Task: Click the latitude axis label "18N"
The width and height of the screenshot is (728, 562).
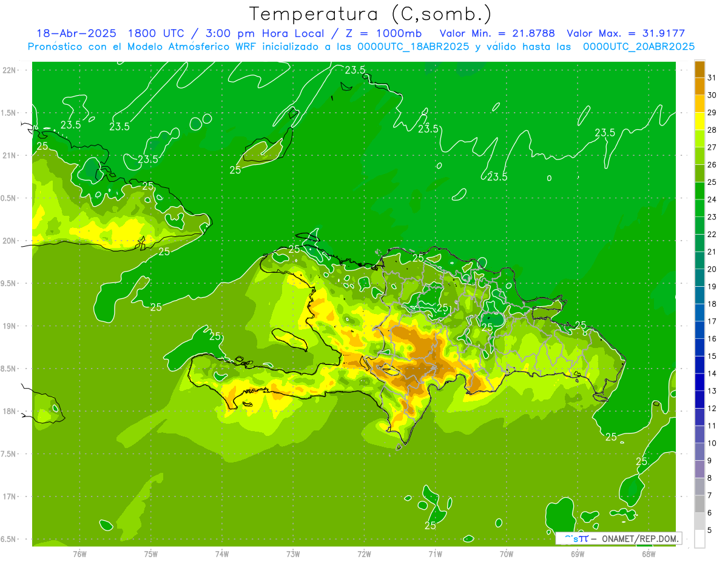Action: (x=8, y=412)
